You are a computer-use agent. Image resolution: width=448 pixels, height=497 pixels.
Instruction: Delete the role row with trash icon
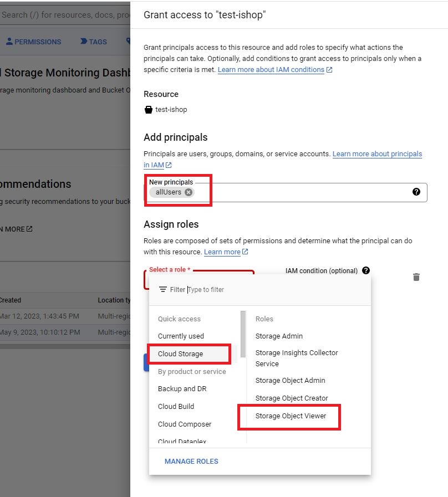pos(416,277)
